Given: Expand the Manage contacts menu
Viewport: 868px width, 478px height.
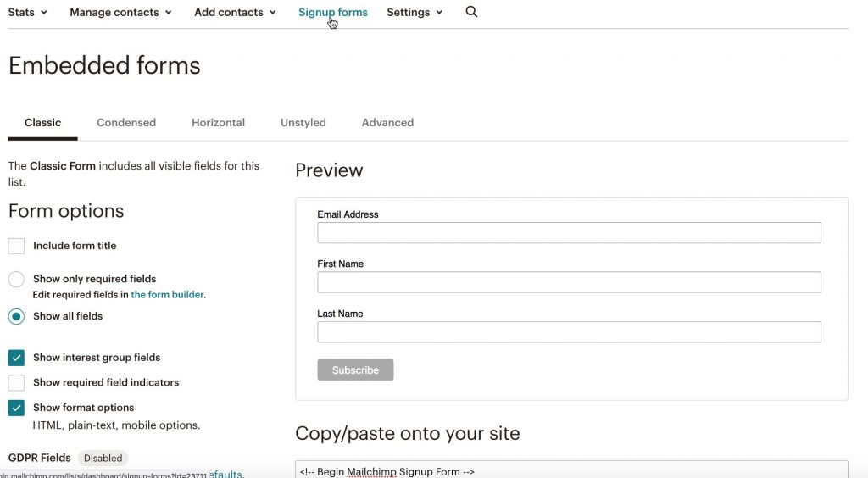Looking at the screenshot, I should coord(120,13).
